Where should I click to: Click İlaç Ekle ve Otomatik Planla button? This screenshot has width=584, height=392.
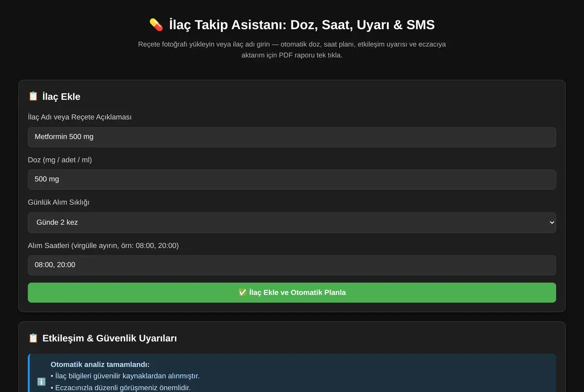pos(292,293)
